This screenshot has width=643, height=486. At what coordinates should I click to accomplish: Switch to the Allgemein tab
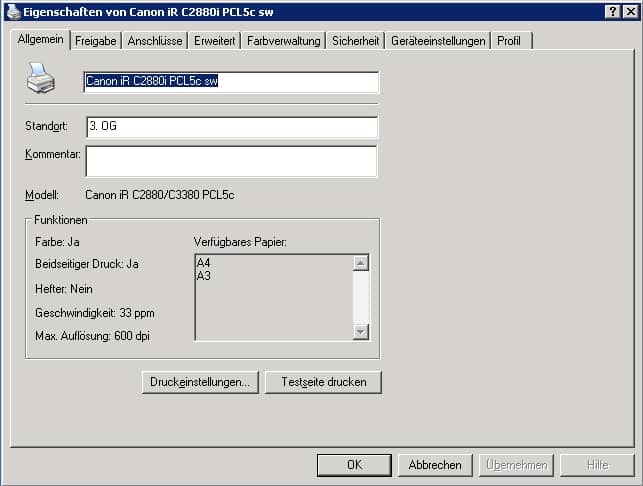point(41,39)
